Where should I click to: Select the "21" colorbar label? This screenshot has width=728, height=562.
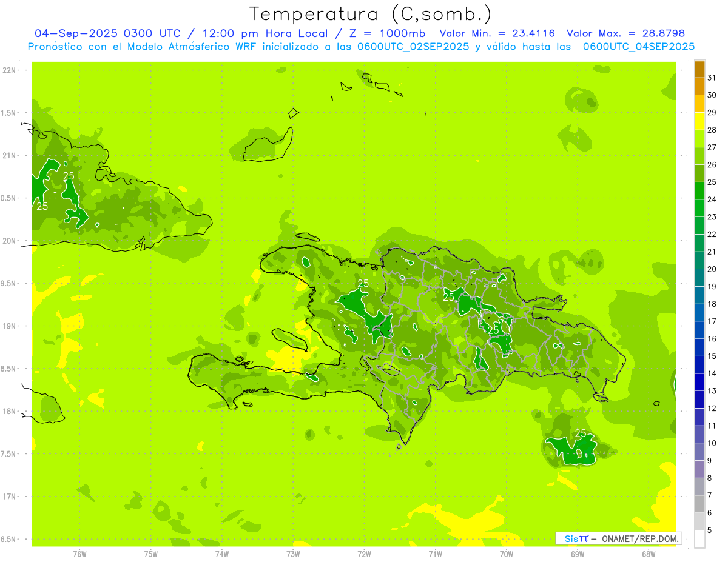point(712,252)
